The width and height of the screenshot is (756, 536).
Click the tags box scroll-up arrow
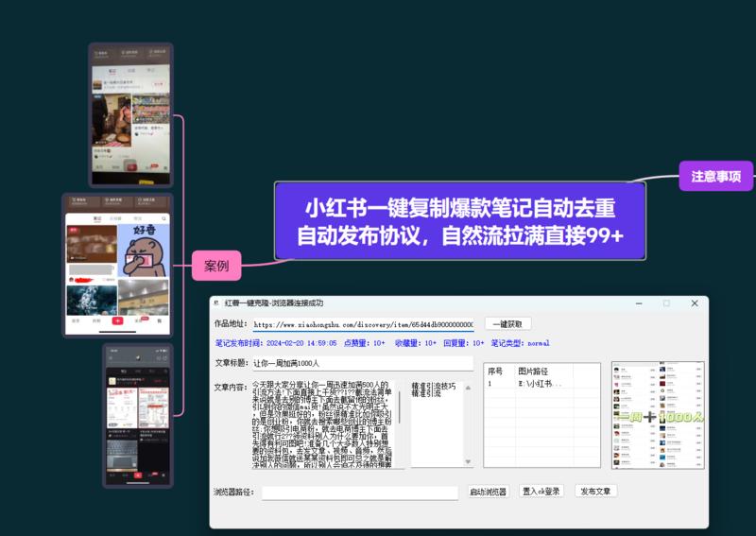468,388
